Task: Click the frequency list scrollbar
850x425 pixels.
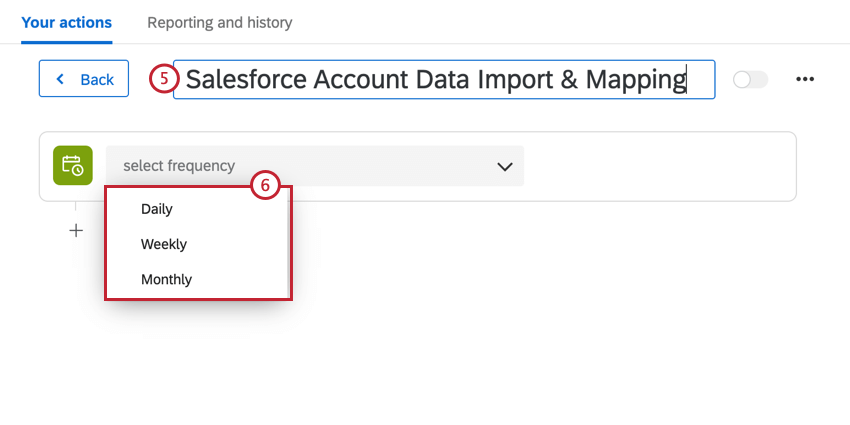Action: pyautogui.click(x=288, y=242)
